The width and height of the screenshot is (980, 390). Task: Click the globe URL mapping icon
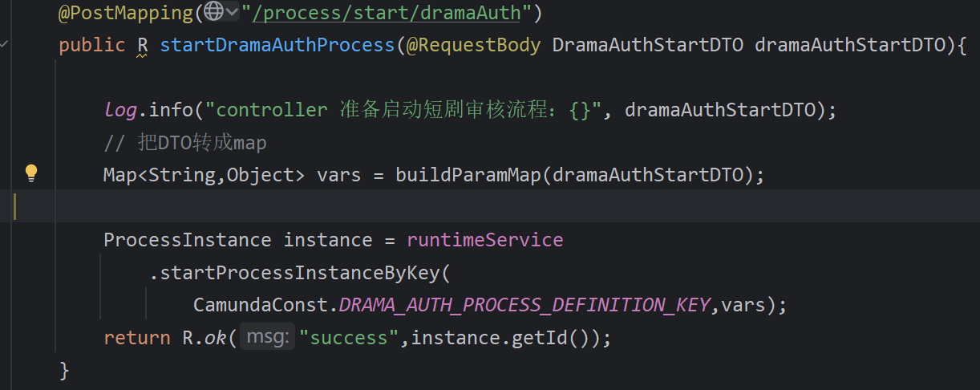pos(213,11)
